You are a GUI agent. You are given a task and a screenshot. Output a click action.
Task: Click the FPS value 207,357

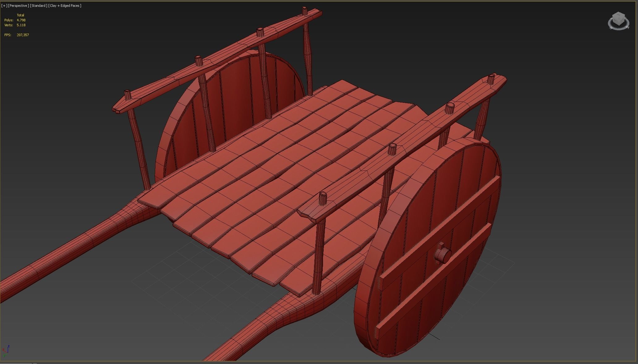point(23,35)
